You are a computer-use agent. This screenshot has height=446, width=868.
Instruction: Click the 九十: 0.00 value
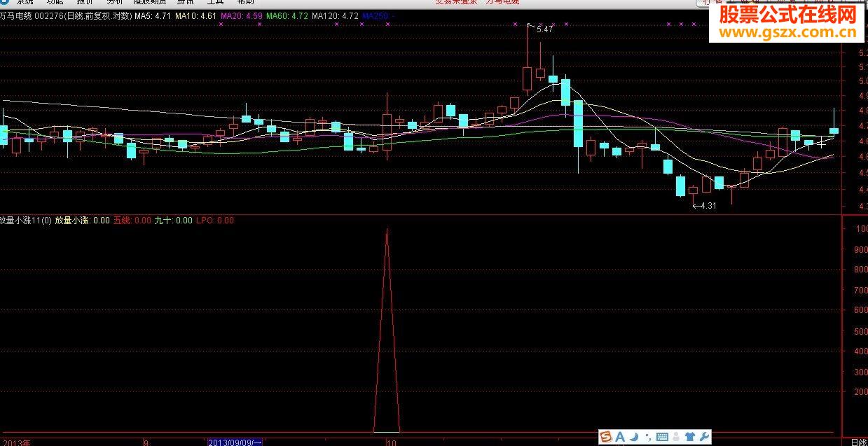[173, 221]
